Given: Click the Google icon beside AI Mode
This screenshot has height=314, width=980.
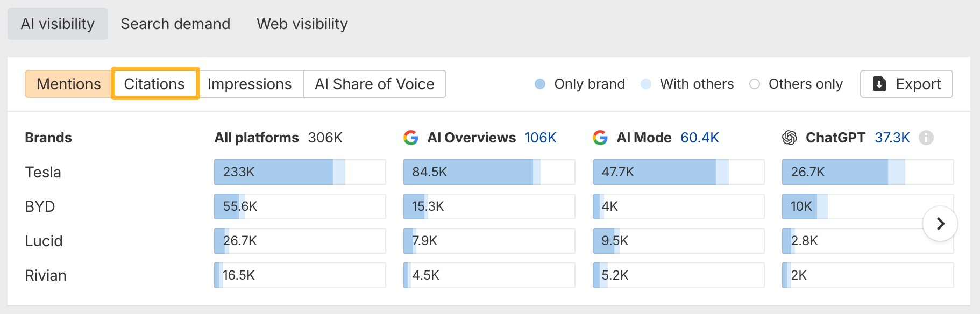Looking at the screenshot, I should [600, 138].
